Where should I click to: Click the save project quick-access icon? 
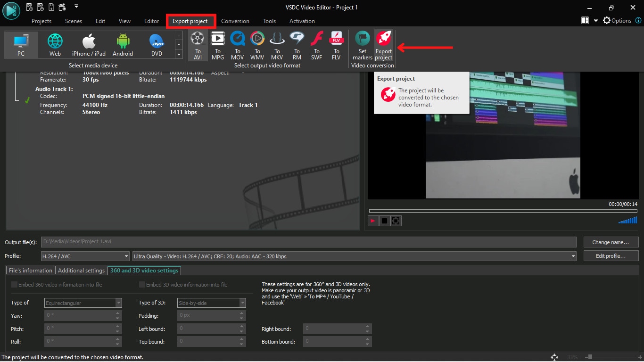pyautogui.click(x=51, y=7)
